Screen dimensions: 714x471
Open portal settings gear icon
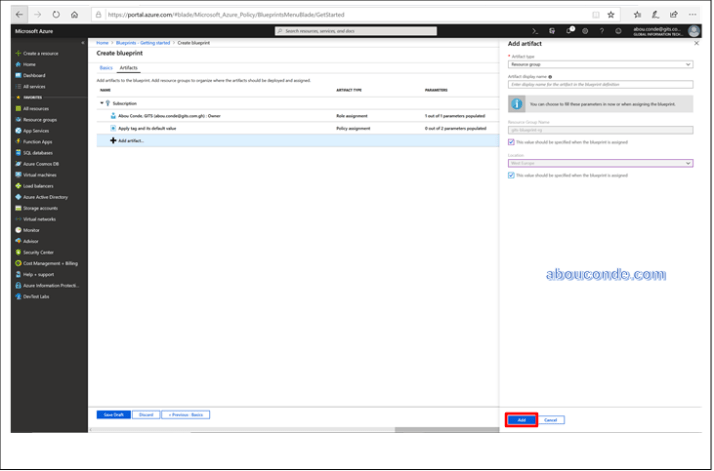tap(585, 31)
